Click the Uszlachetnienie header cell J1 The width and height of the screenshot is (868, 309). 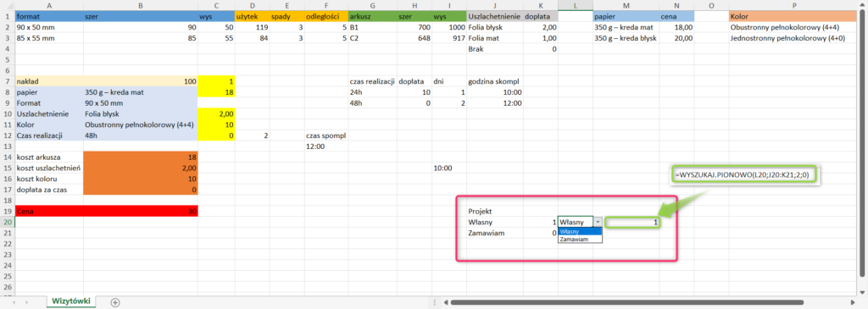tap(495, 16)
